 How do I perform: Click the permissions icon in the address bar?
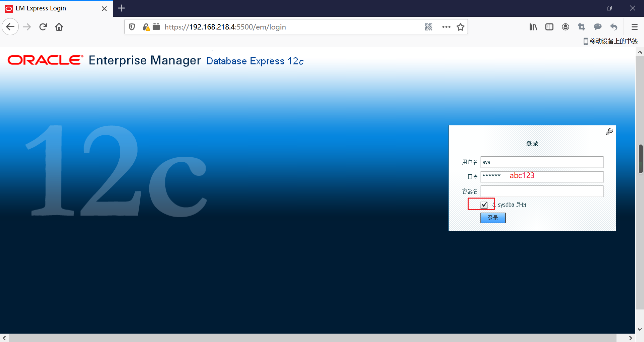[x=156, y=26]
